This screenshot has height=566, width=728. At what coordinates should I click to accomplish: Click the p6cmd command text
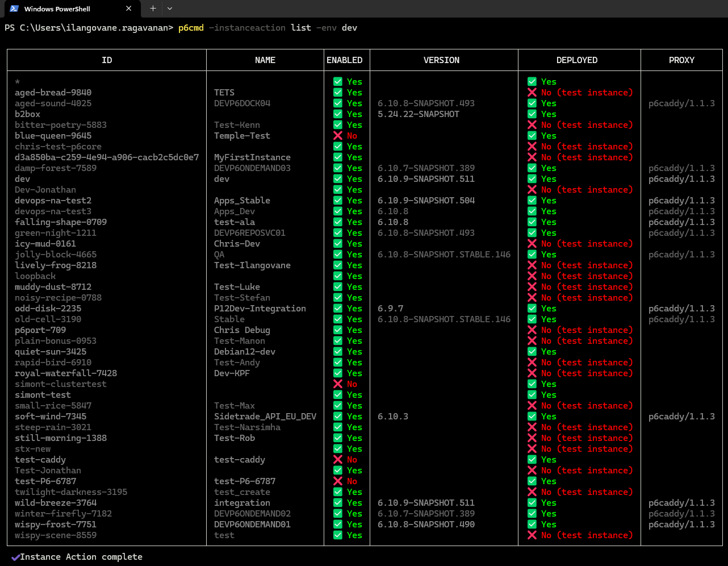point(191,27)
